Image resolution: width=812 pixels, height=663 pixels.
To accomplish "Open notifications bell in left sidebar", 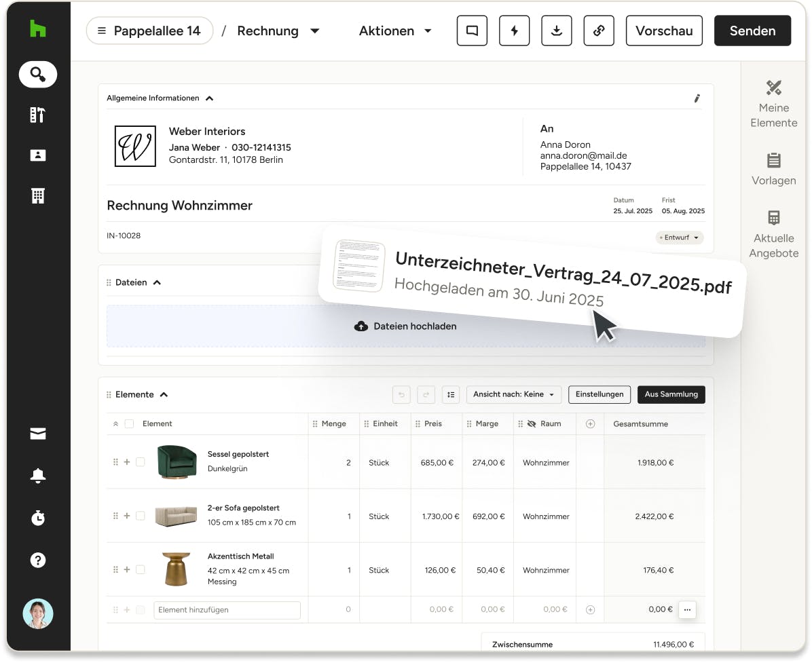I will (38, 476).
